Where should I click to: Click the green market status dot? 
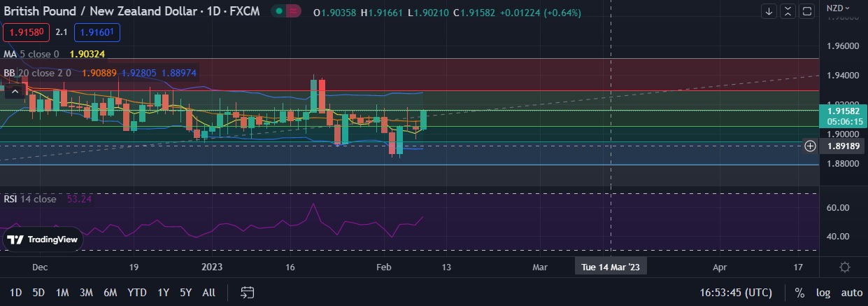click(x=279, y=11)
